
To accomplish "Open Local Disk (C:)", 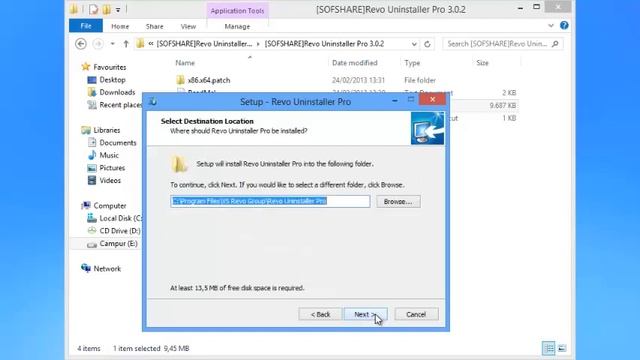I will pos(120,218).
